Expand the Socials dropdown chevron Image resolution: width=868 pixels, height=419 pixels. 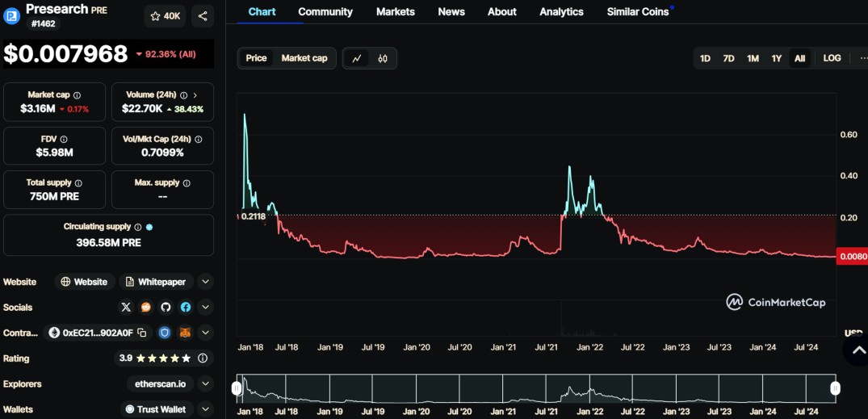(205, 308)
